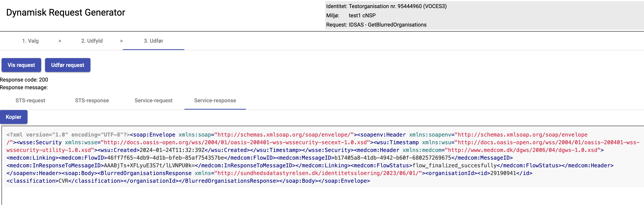Viewport: 644px width, 205px height.
Task: Switch to the STS-request tab
Action: pyautogui.click(x=30, y=101)
